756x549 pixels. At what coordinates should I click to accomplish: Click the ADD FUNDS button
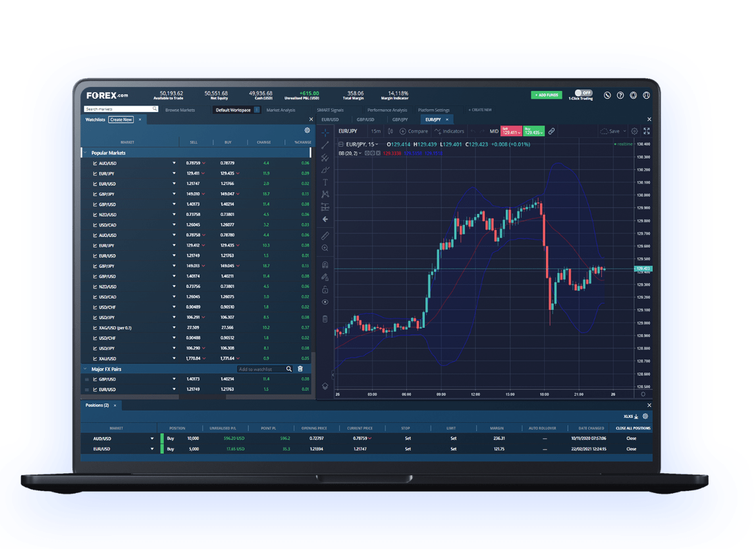tap(547, 95)
